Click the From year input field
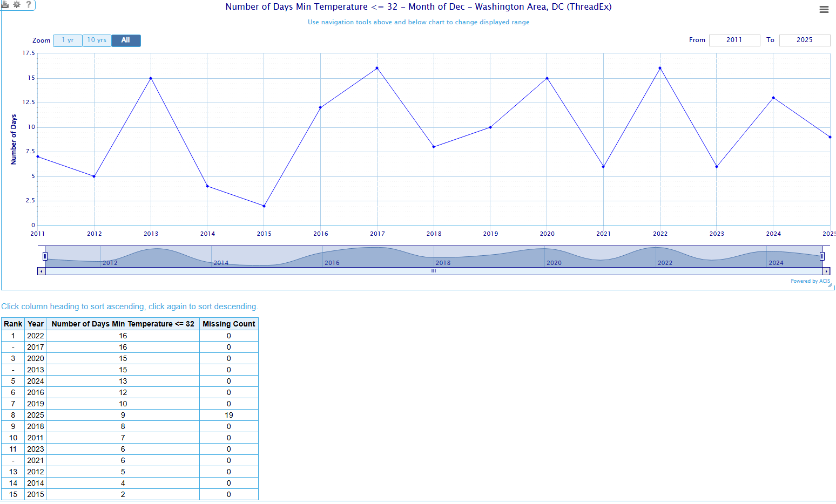836x504 pixels. pos(734,40)
